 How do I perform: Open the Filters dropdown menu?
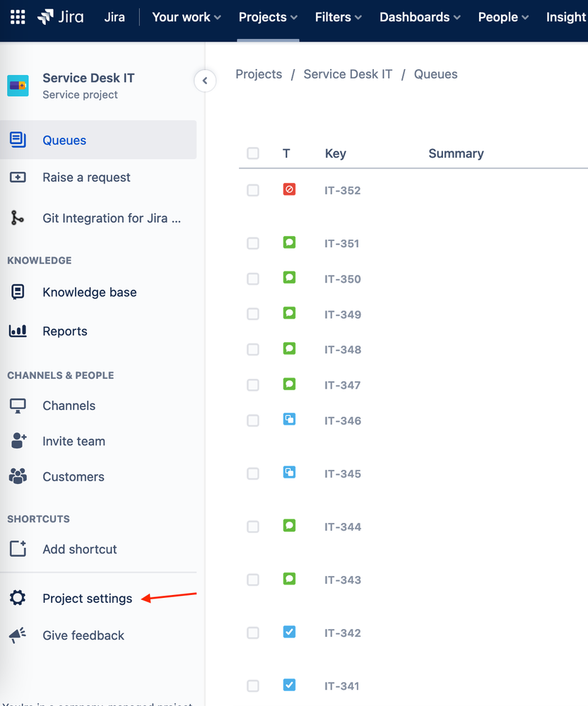click(x=338, y=17)
